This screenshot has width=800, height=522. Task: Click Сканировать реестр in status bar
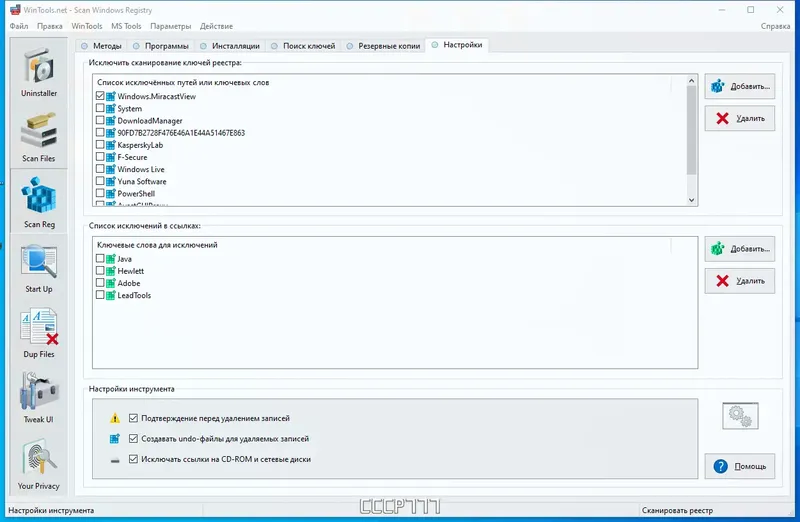point(678,510)
